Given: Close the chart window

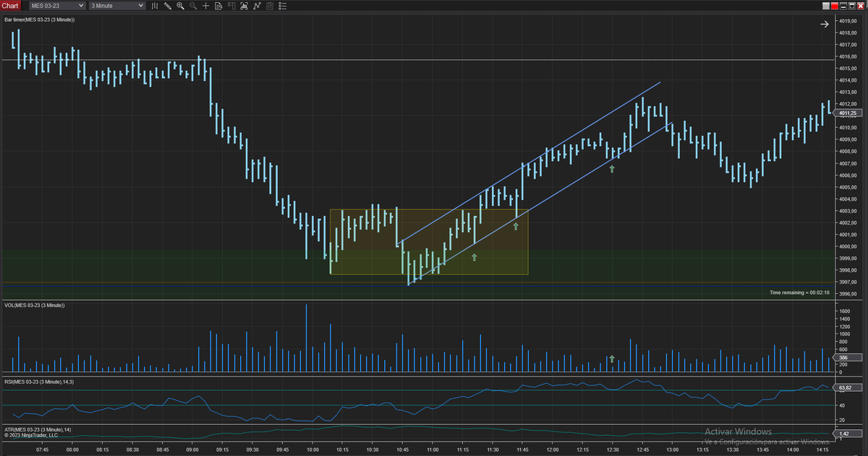Looking at the screenshot, I should point(862,5).
